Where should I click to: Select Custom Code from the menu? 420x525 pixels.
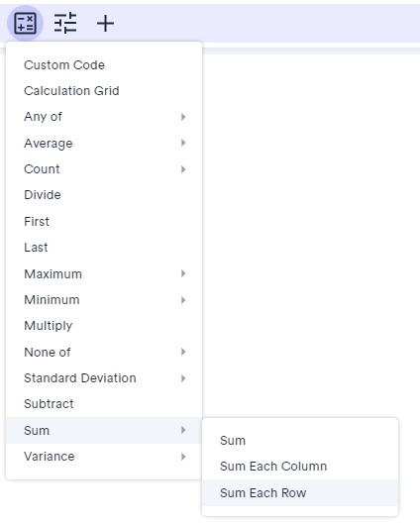104,65
